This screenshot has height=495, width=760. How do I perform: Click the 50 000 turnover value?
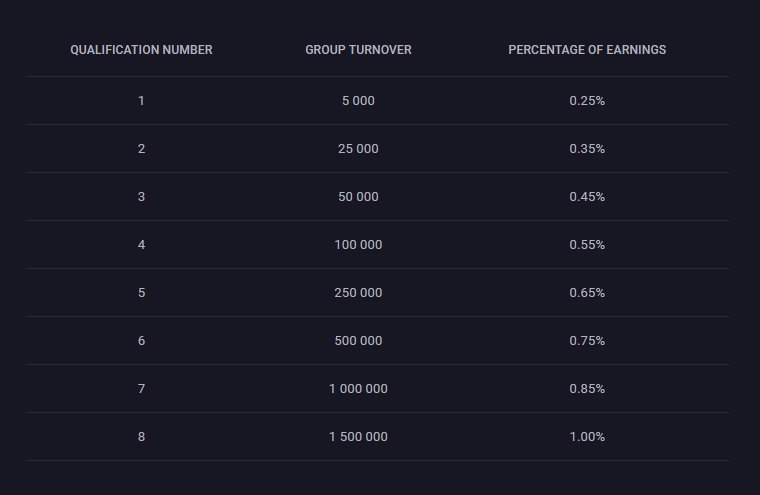[x=358, y=197]
